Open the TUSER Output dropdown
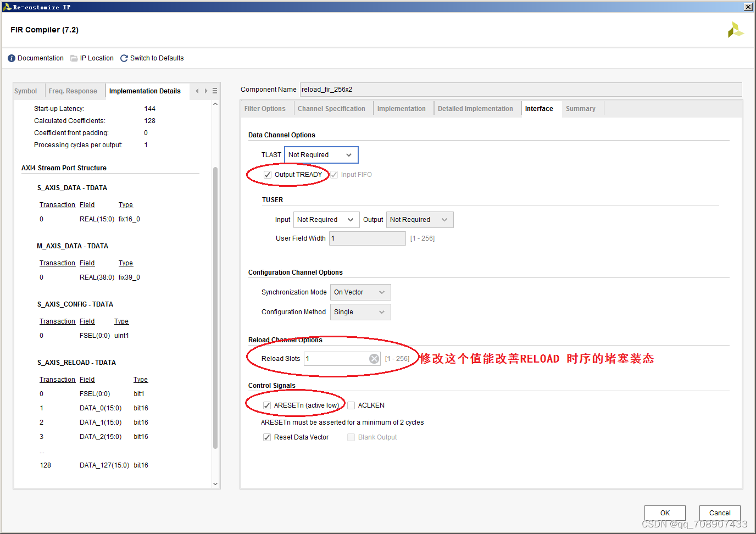Screen dimensions: 756x534 coord(420,220)
